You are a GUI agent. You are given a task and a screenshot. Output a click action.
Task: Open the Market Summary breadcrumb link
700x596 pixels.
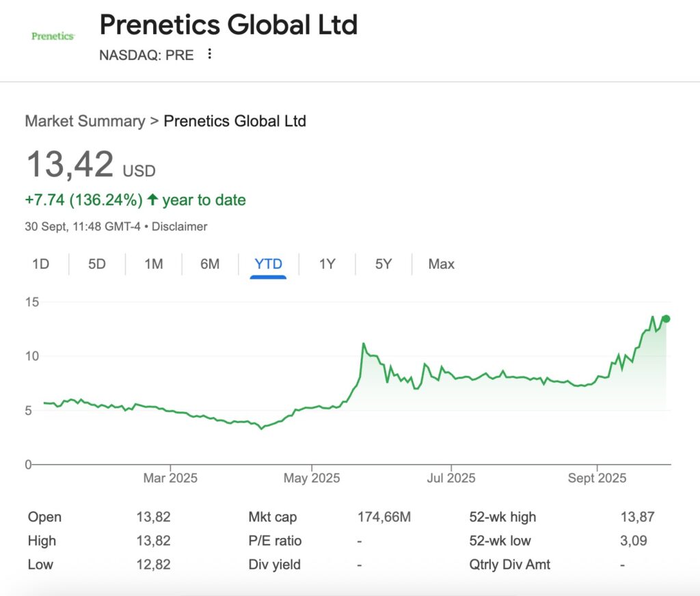tap(84, 121)
